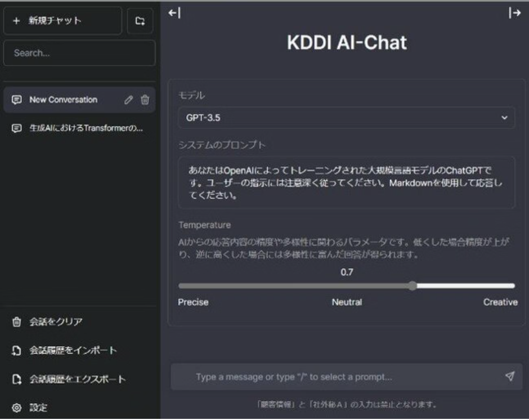529x420 pixels.
Task: Click the system prompt text box
Action: pos(346,182)
